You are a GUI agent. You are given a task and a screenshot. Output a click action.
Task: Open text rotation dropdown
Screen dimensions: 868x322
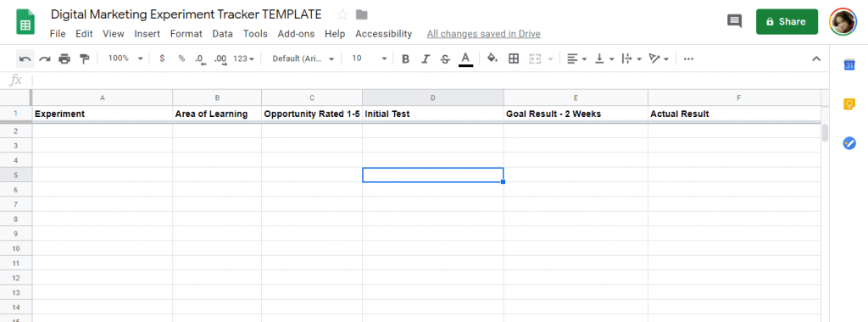[x=659, y=58]
